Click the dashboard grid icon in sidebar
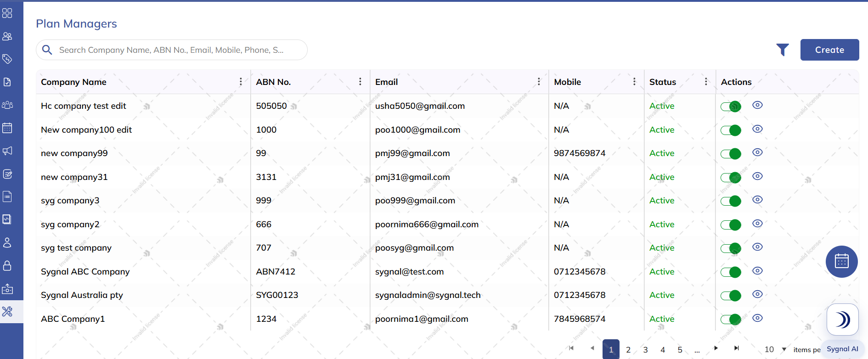 7,13
